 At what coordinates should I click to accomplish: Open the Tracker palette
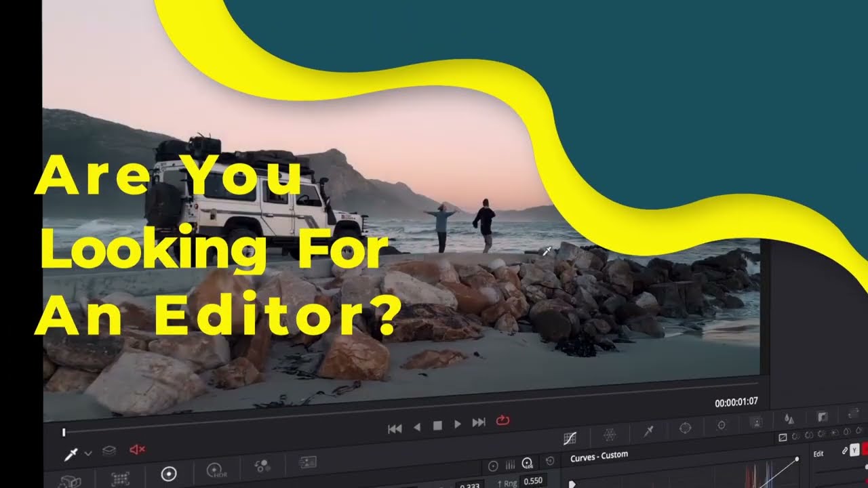tap(722, 425)
